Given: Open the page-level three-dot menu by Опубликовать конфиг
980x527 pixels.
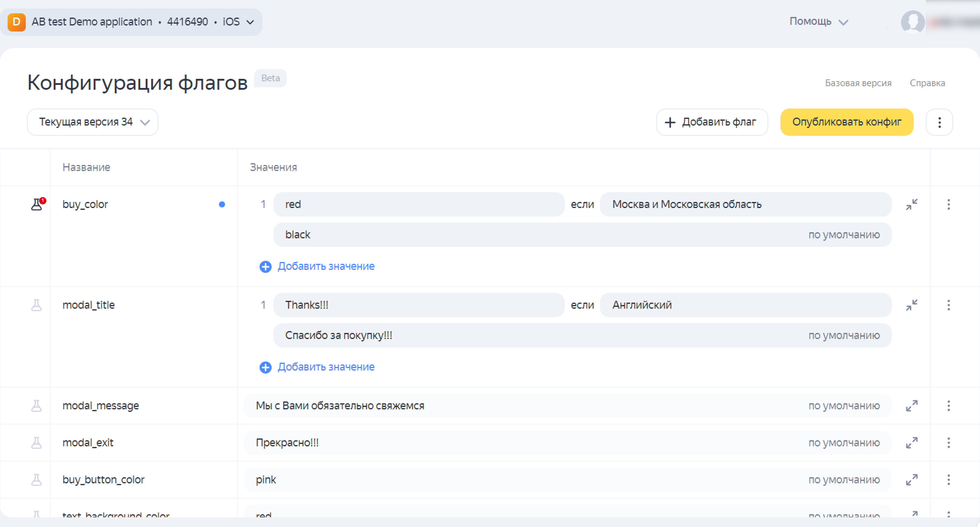Looking at the screenshot, I should click(x=939, y=122).
